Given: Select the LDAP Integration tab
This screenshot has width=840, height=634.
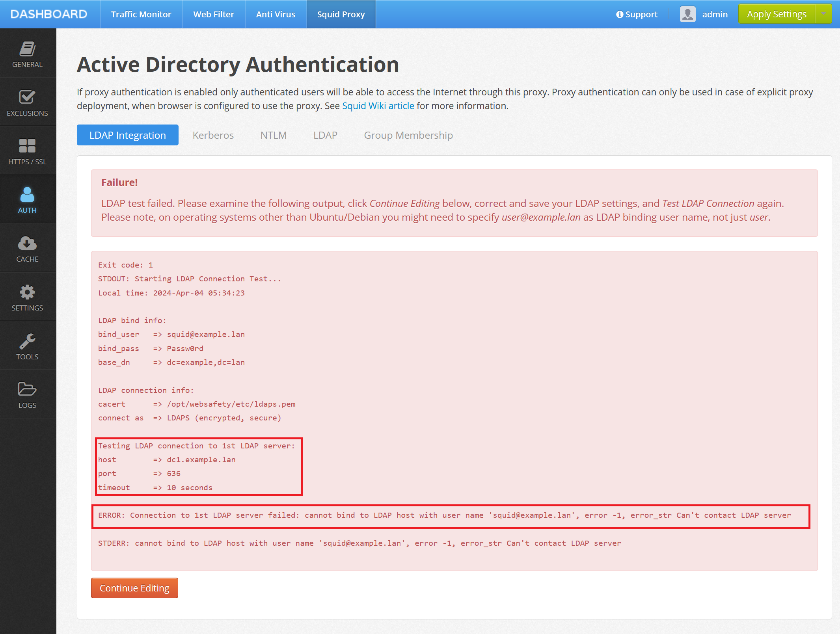Looking at the screenshot, I should (x=127, y=135).
